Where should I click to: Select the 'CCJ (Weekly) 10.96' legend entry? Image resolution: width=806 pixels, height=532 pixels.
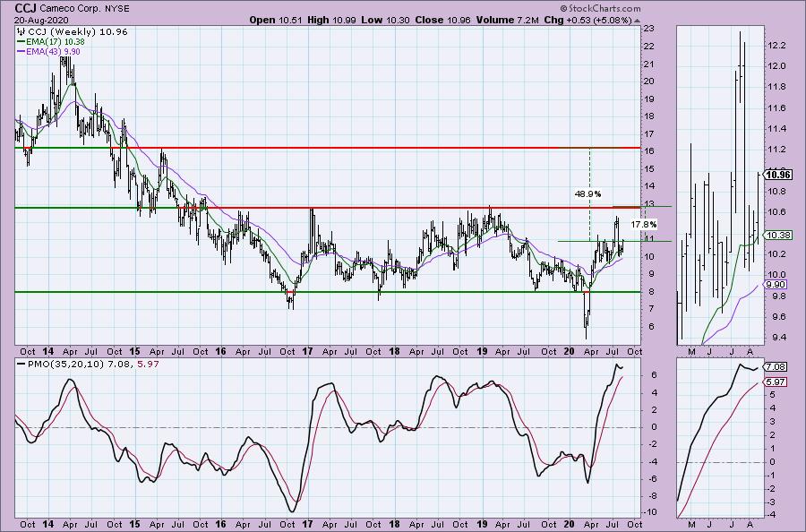[77, 31]
